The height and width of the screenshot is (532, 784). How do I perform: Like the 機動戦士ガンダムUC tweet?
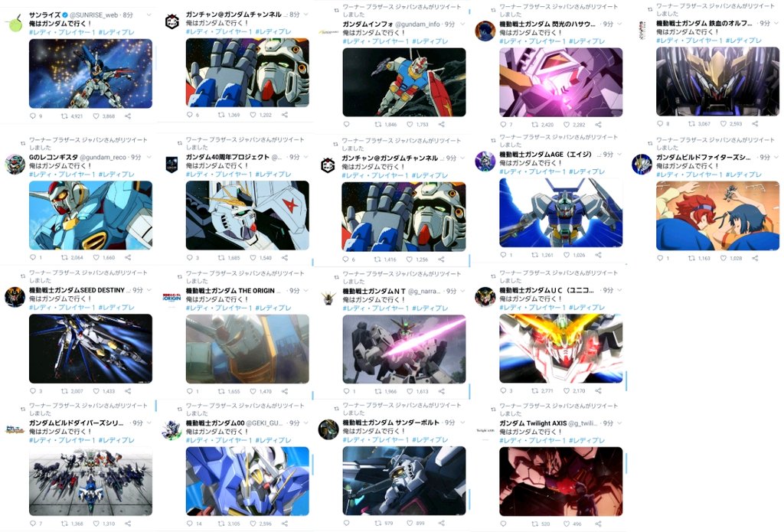click(x=567, y=390)
